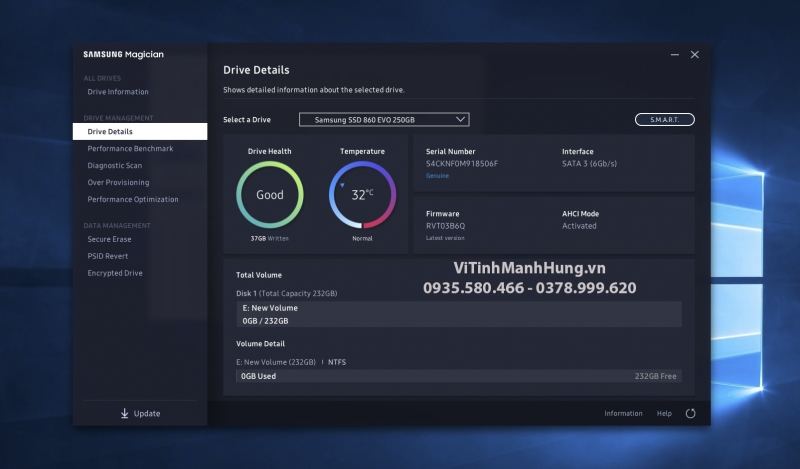
Task: Select Drive Details menu item
Action: [x=140, y=131]
